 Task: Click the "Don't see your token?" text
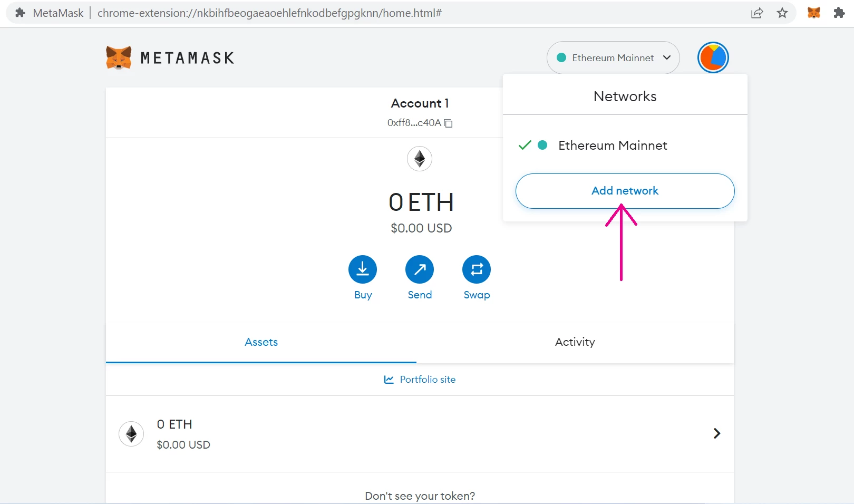(420, 496)
